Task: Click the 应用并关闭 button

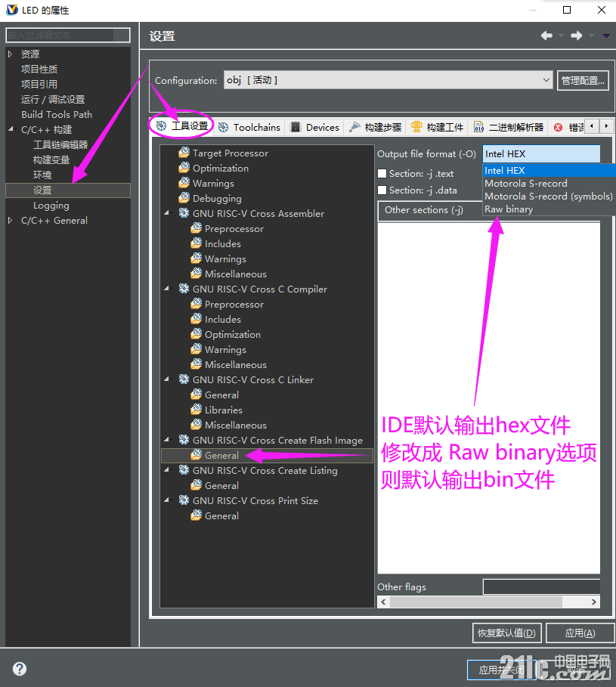Action: [502, 670]
